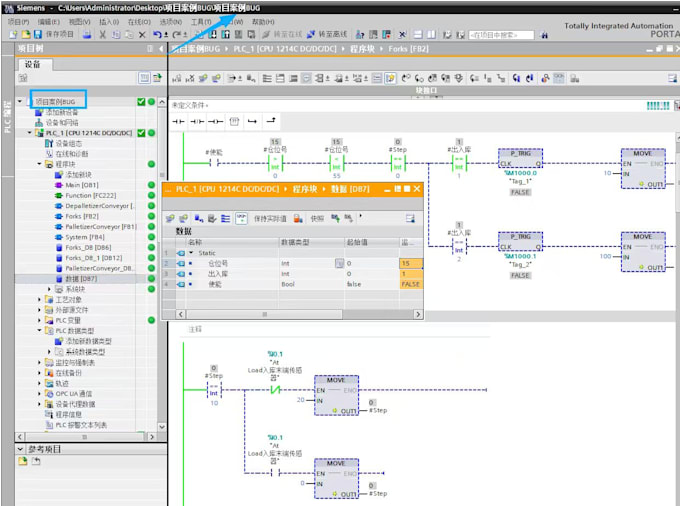Click the 转至离线 button
Image resolution: width=680 pixels, height=506 pixels.
328,34
